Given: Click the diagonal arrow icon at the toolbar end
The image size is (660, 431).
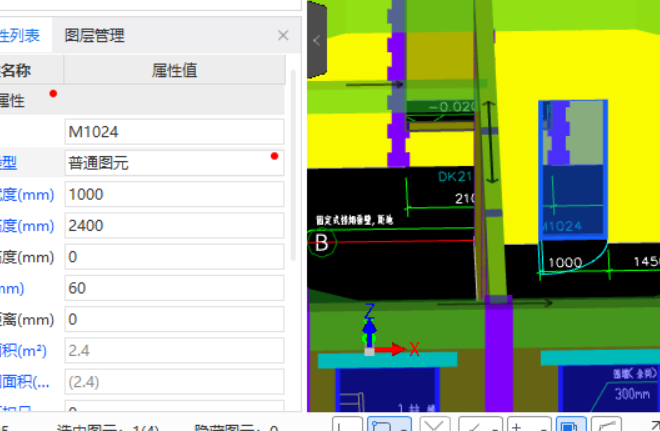Looking at the screenshot, I should 653,425.
